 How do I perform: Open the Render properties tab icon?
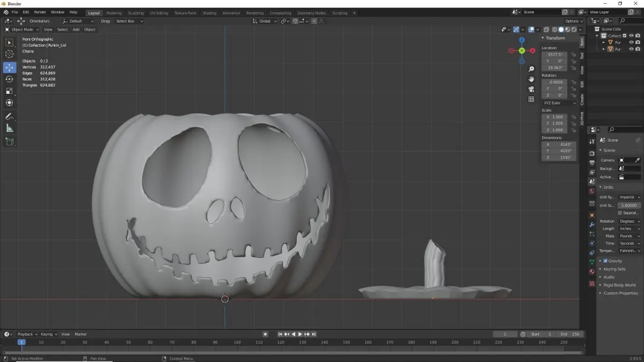pyautogui.click(x=592, y=153)
